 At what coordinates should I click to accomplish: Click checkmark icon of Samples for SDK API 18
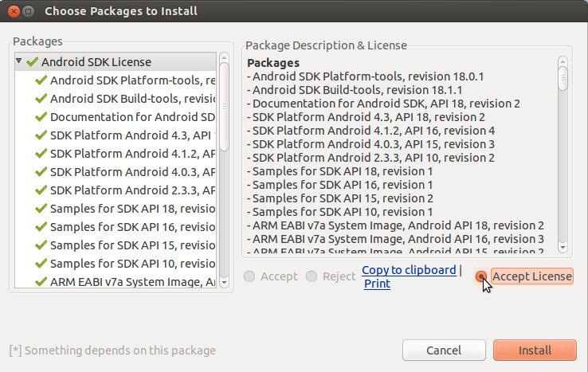[x=41, y=209]
